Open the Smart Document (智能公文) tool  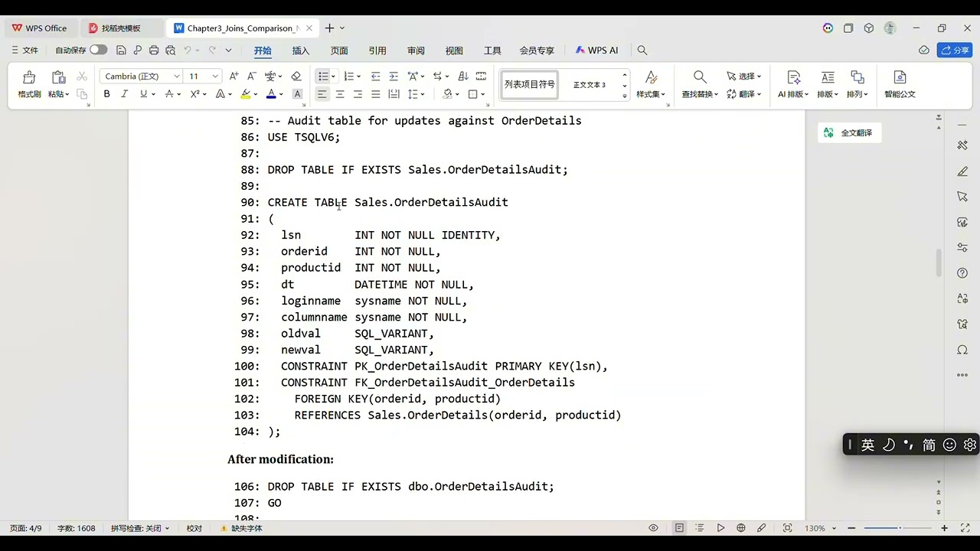(900, 84)
